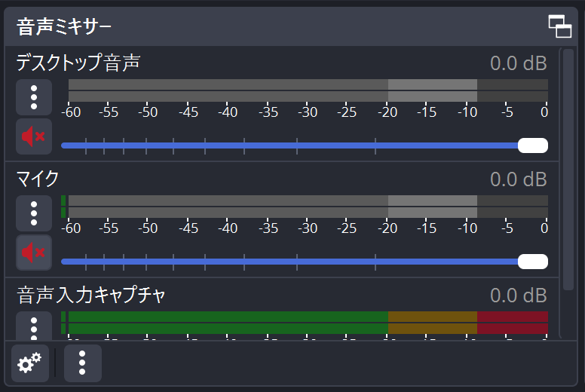The height and width of the screenshot is (392, 585).
Task: Open 音声入力キャプチャ three-dot options menu
Action: 34,327
